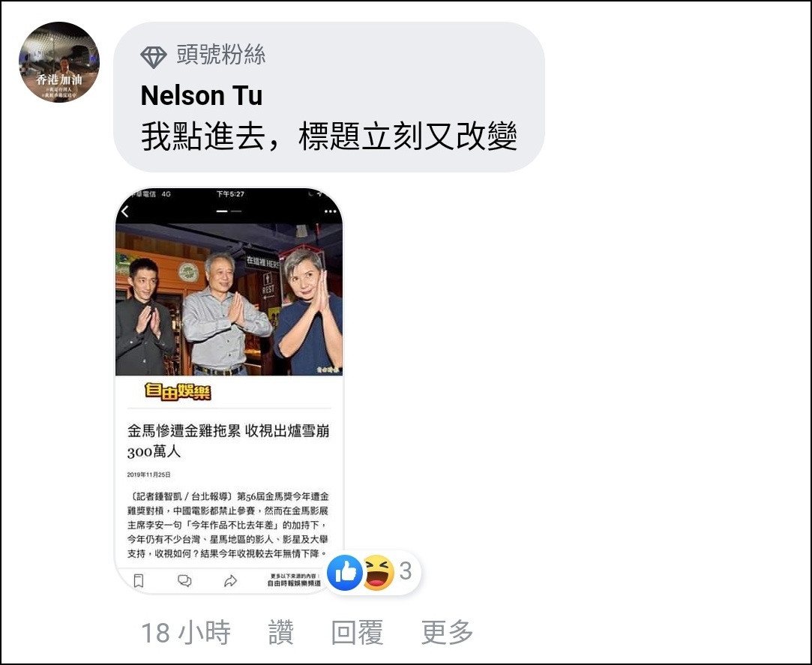Tap the comment bubble icon below the article
The height and width of the screenshot is (665, 812).
(184, 580)
